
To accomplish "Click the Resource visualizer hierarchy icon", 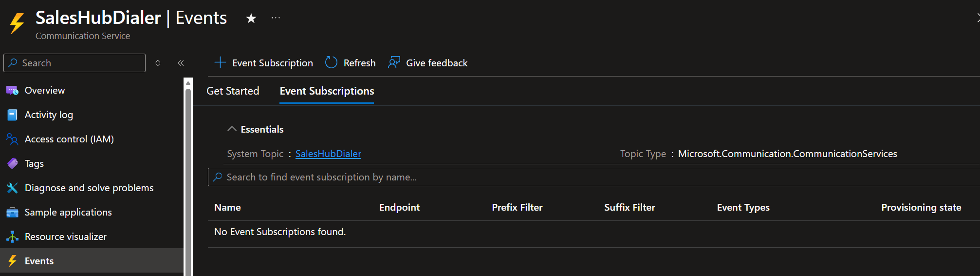I will [12, 237].
